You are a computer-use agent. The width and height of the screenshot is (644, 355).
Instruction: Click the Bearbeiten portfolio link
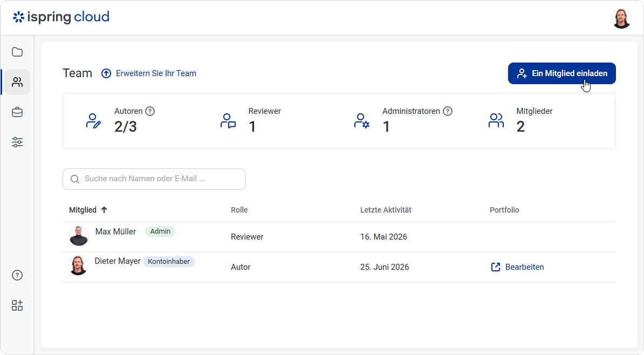click(524, 267)
